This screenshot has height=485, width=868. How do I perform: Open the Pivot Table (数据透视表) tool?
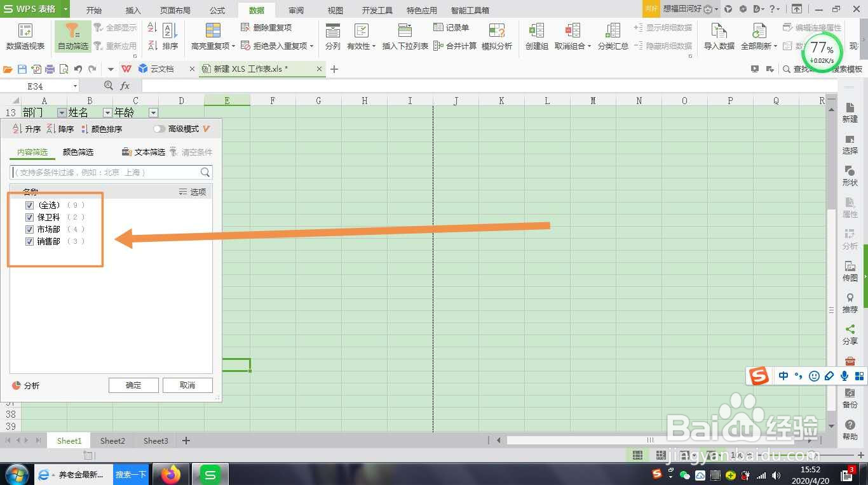click(x=25, y=37)
